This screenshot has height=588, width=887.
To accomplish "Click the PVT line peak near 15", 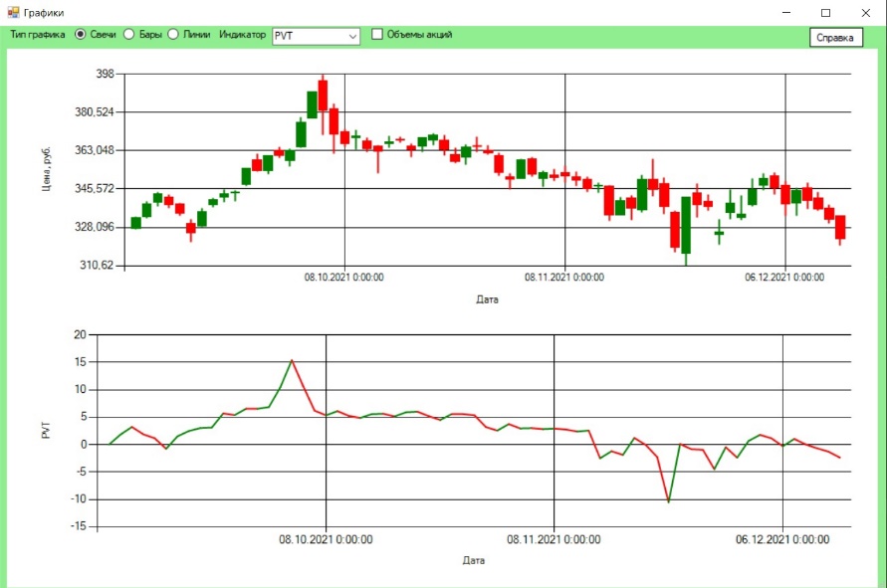I will point(292,361).
